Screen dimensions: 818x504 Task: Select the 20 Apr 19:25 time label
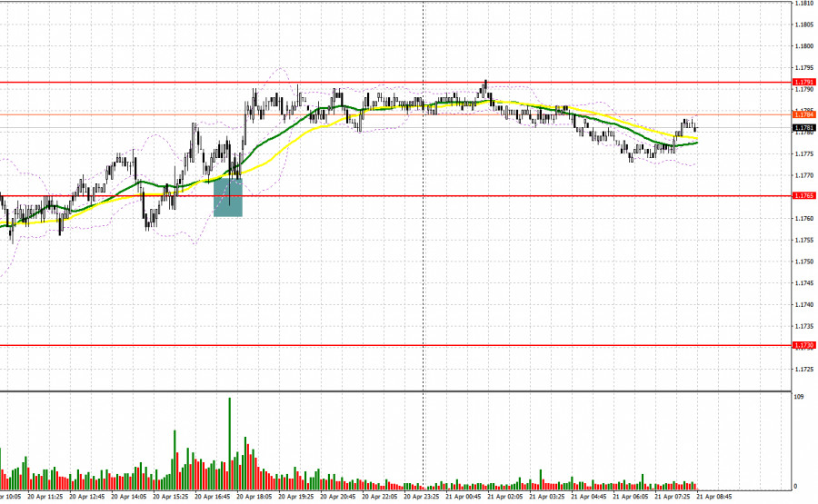296,498
